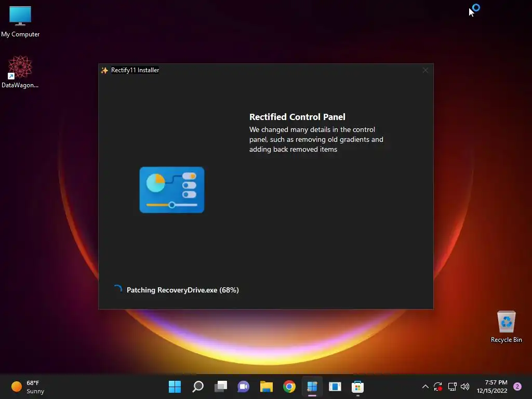Viewport: 532px width, 399px height.
Task: Switch to the Rectify11 Installer taskbar icon
Action: [x=312, y=387]
